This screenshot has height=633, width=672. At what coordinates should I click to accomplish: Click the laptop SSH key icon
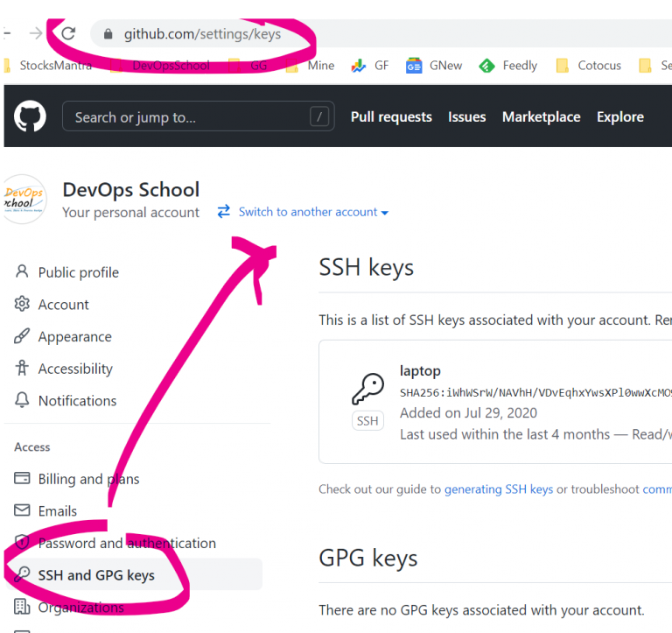pyautogui.click(x=367, y=390)
